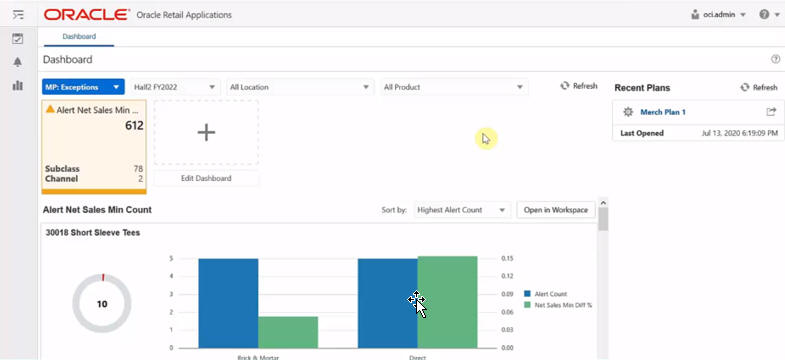785x360 pixels.
Task: Open the All Product dropdown
Action: 454,87
